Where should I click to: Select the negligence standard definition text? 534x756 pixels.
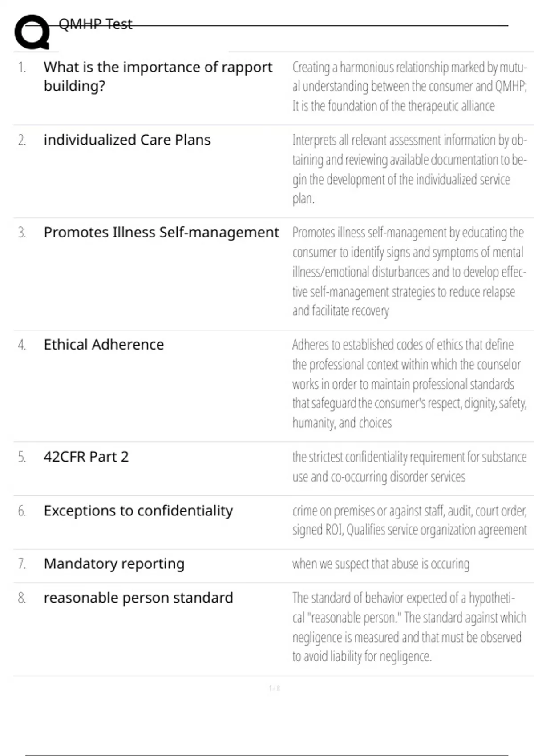pos(409,627)
